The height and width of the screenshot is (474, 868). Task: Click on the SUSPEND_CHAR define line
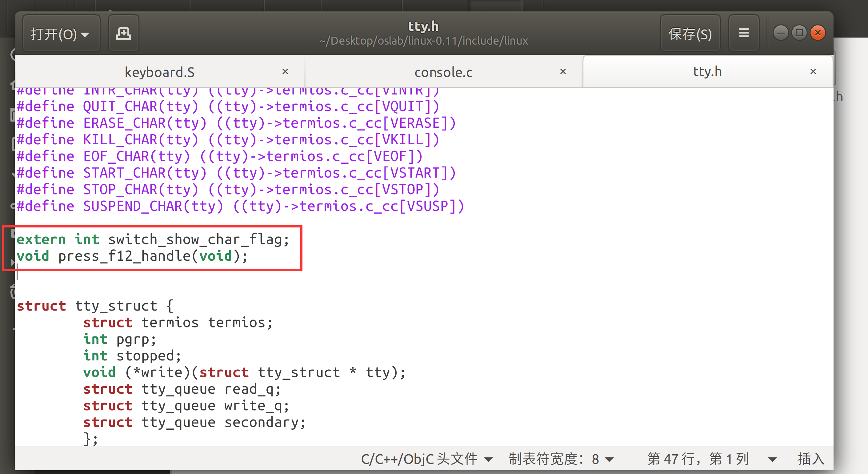[x=241, y=206]
